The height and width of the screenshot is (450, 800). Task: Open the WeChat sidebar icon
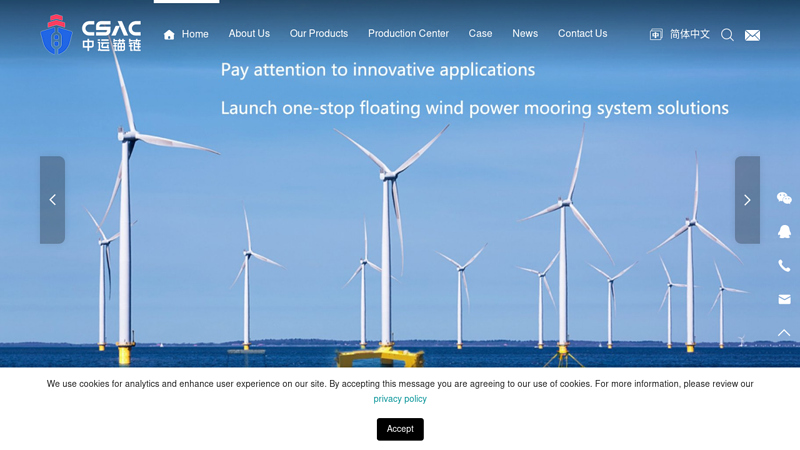coord(784,198)
